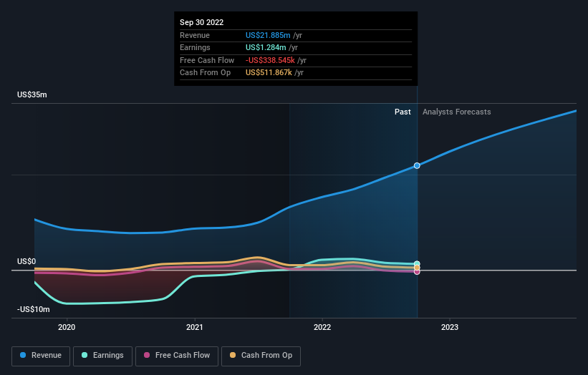Click the 'Sep 30 2022' tooltip date
Screen dimensions: 588x375
202,22
